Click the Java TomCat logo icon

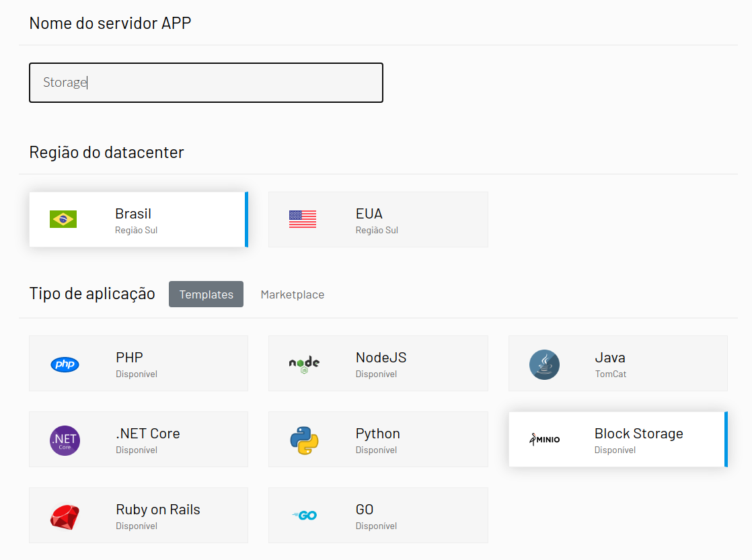coord(544,364)
